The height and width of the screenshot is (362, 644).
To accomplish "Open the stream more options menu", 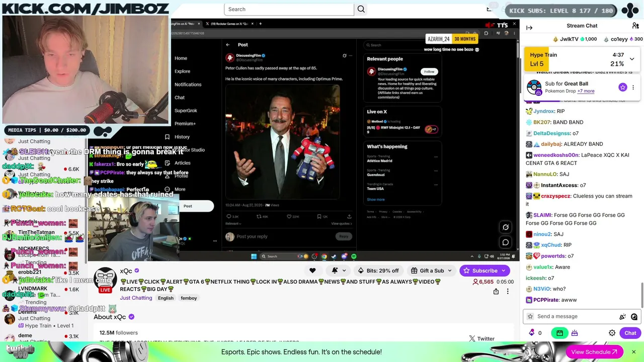I will tap(508, 292).
